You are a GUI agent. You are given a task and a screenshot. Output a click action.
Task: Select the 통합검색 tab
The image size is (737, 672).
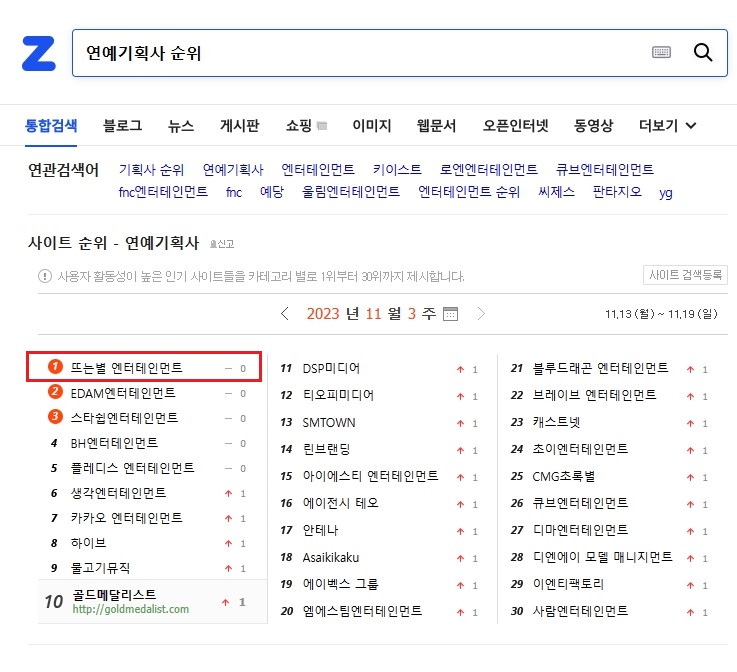51,125
